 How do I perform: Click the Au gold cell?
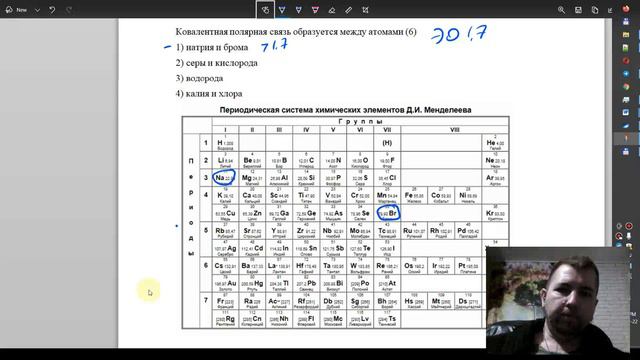(225, 283)
